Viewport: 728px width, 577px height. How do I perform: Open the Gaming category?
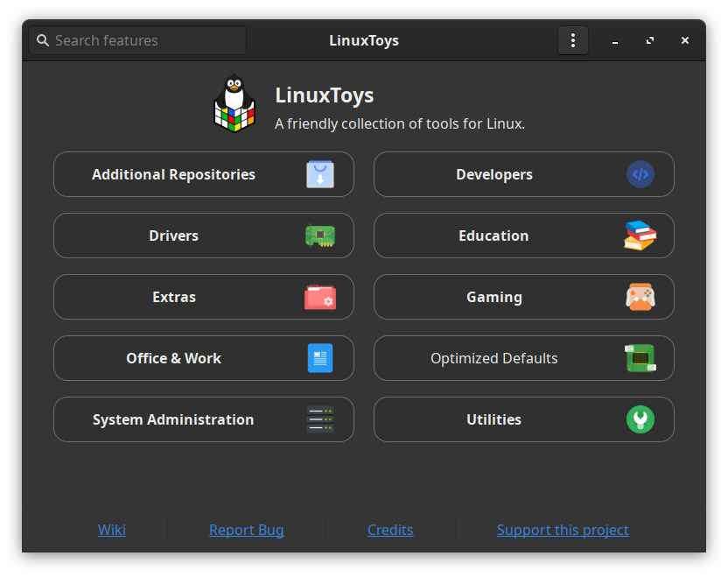tap(494, 297)
